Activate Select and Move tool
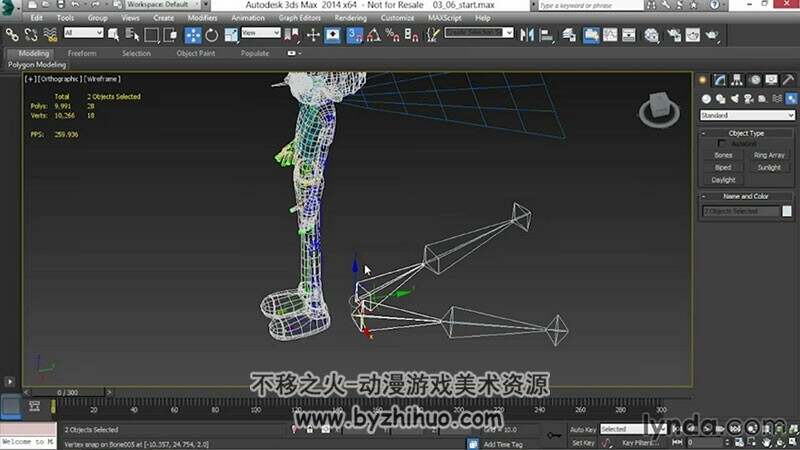The image size is (800, 450). [x=193, y=35]
